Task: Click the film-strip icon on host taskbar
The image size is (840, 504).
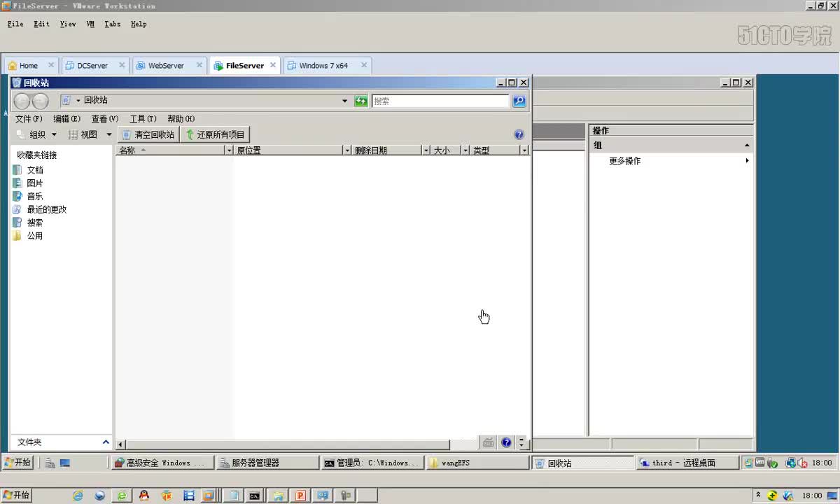Action: click(x=188, y=496)
